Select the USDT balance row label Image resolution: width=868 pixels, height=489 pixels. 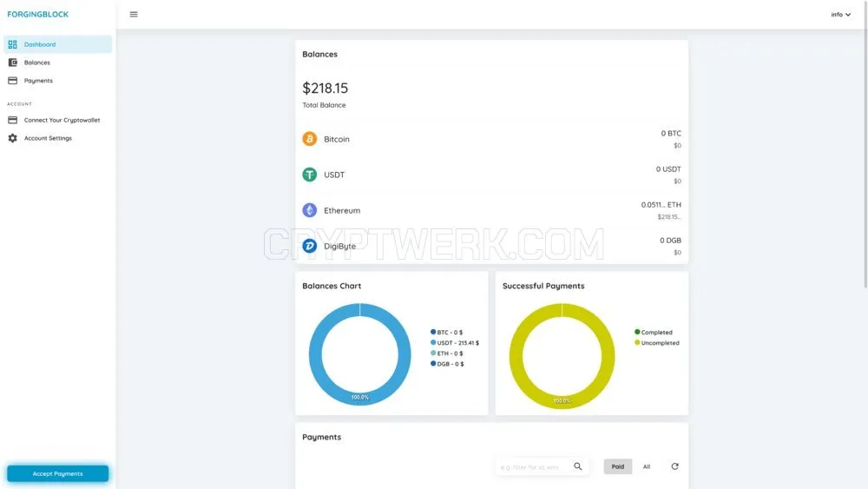(334, 175)
